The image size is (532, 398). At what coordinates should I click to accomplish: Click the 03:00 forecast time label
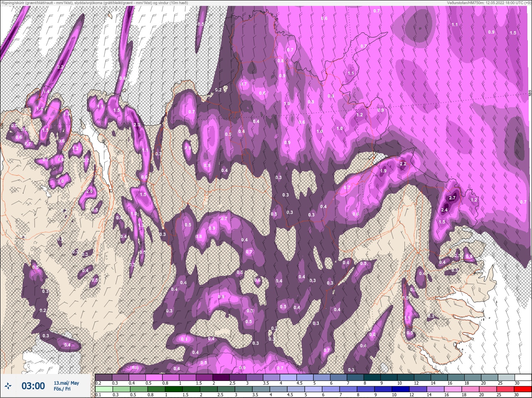33,386
